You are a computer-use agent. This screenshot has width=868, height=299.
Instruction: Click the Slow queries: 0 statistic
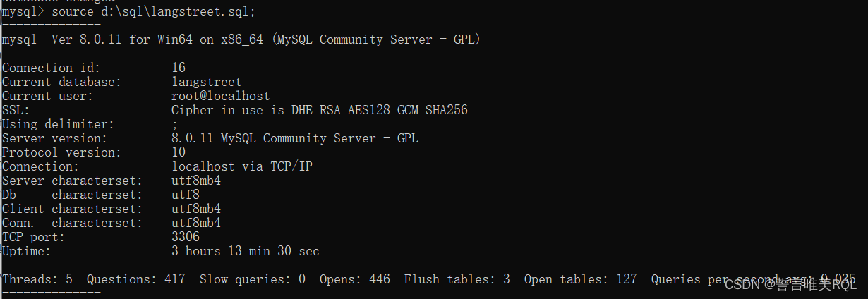[252, 279]
